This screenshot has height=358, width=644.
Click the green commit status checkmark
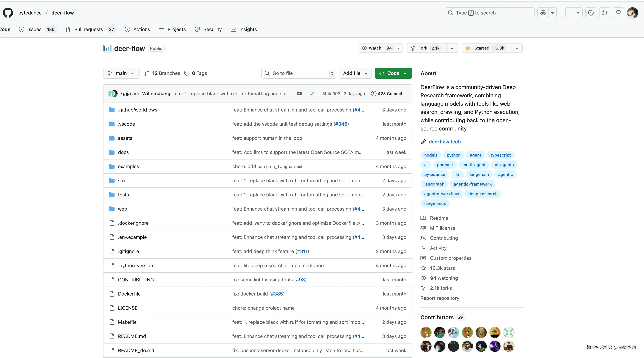(312, 94)
